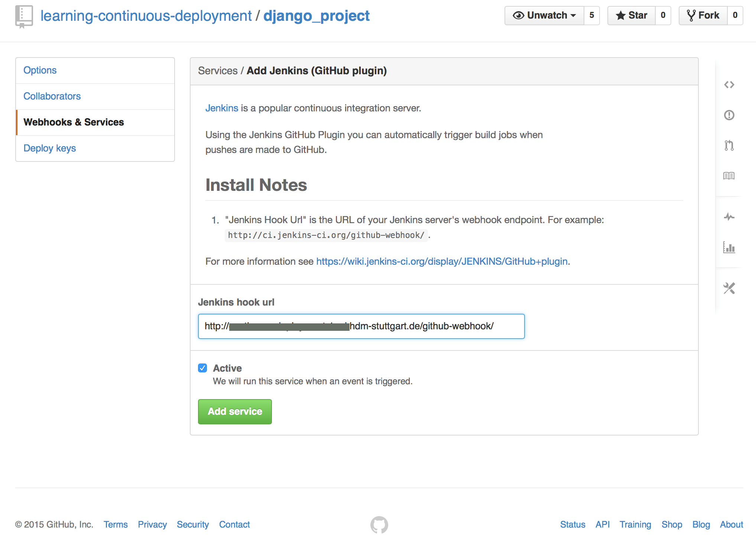This screenshot has width=756, height=535.
Task: Open Contact in footer
Action: click(234, 525)
